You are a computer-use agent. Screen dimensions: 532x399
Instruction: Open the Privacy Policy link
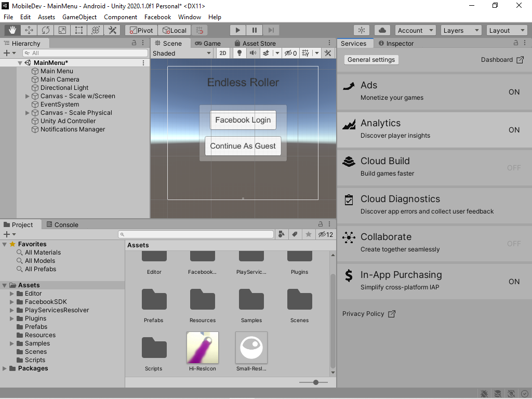pos(368,314)
